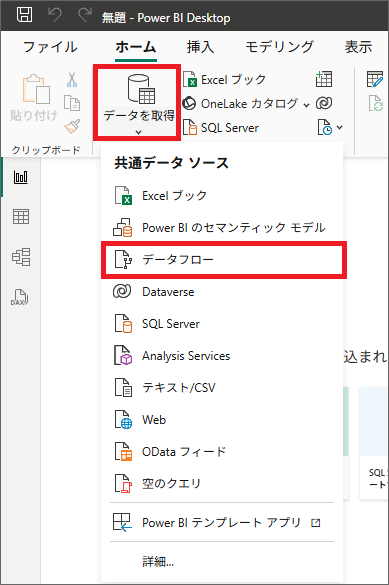Select SQL Server from the dropdown menu

click(x=222, y=323)
